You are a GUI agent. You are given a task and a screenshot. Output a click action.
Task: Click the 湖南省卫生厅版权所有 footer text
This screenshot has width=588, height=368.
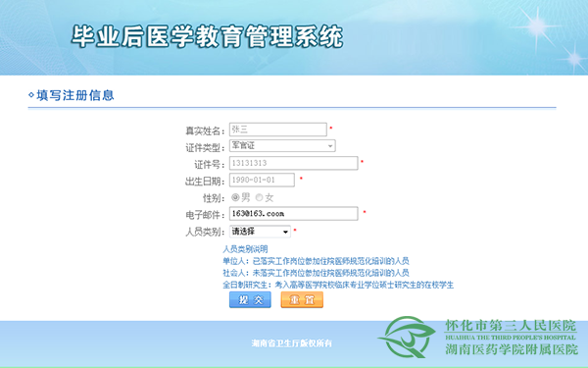coord(292,343)
